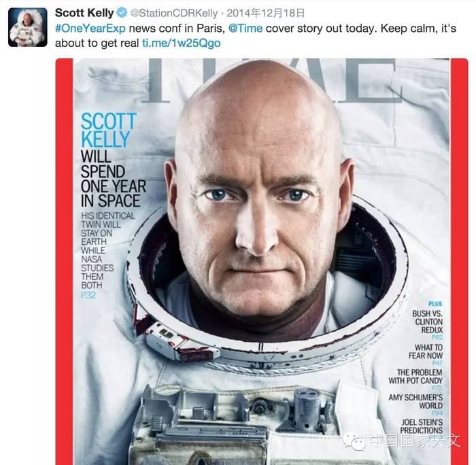Click the BUSH VS. CLINTON REDUX teaser

[428, 322]
